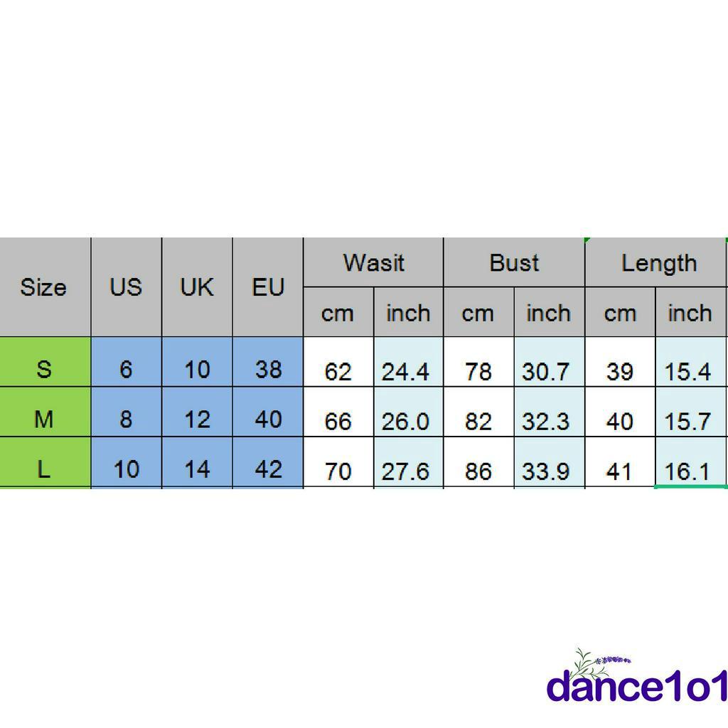Click the length 16.1 inch cell

[688, 471]
